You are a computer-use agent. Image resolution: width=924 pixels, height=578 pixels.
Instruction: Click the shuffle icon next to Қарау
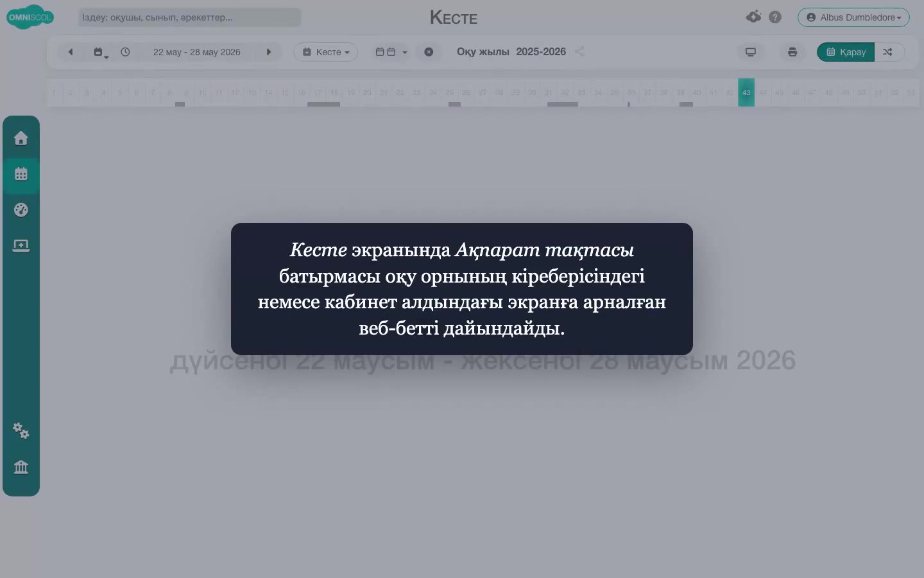click(887, 52)
